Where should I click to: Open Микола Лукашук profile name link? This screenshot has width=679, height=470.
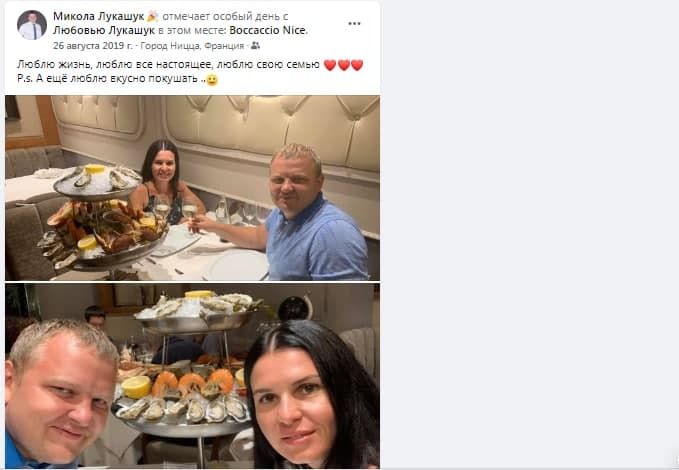click(99, 16)
